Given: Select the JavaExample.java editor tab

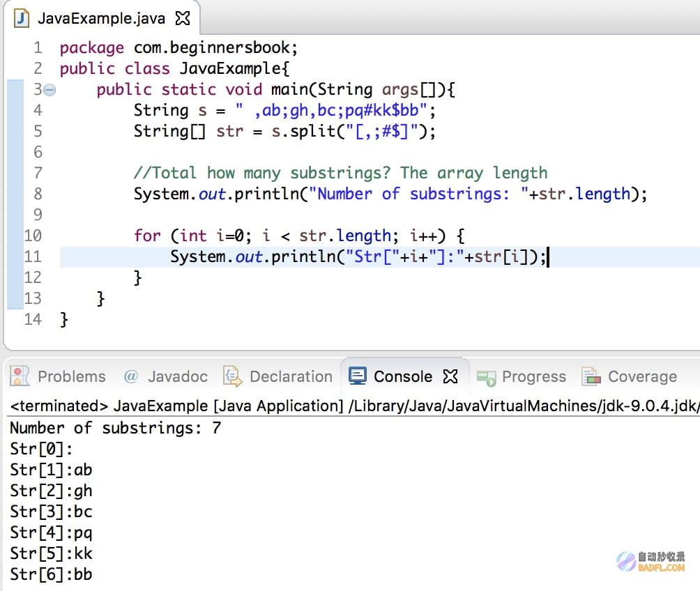Looking at the screenshot, I should coord(101,18).
